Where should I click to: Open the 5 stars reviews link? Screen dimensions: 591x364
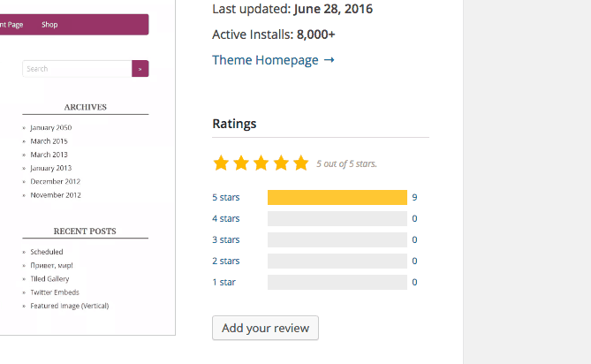click(x=226, y=197)
